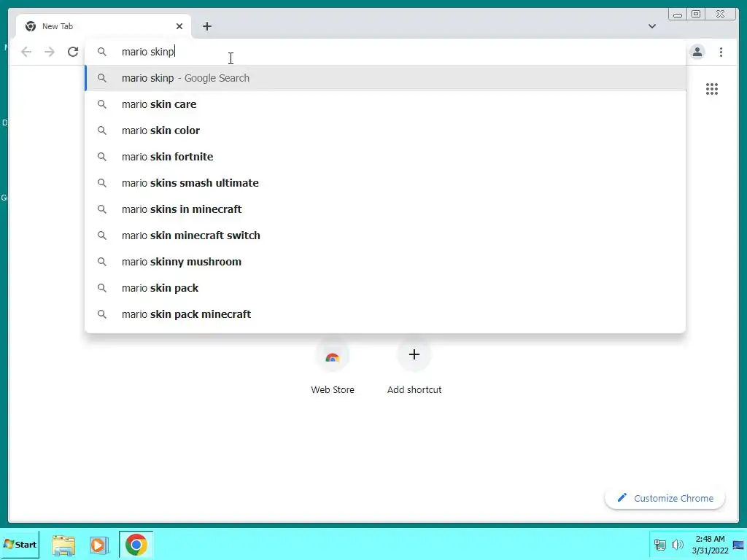Click the search icon in the address bar
The image size is (747, 560).
101,52
